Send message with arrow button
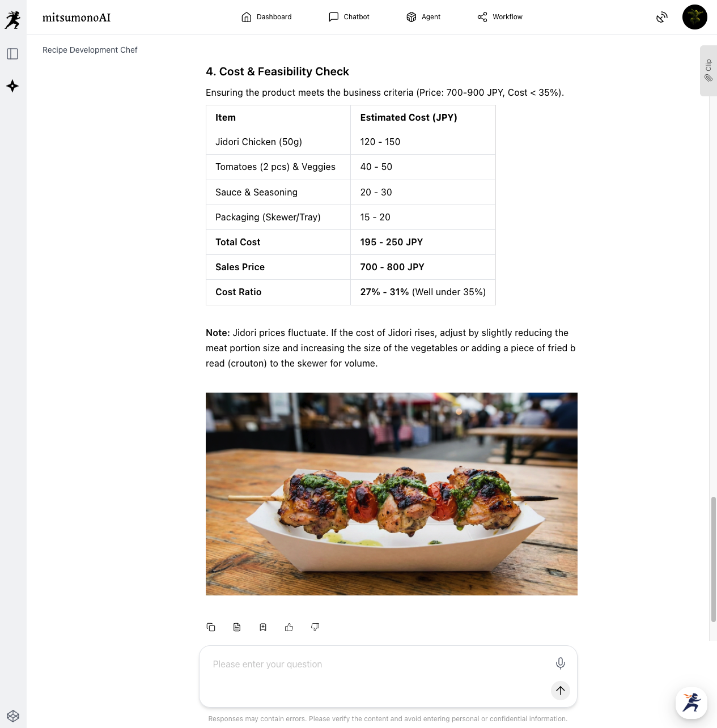The image size is (717, 728). 561,691
